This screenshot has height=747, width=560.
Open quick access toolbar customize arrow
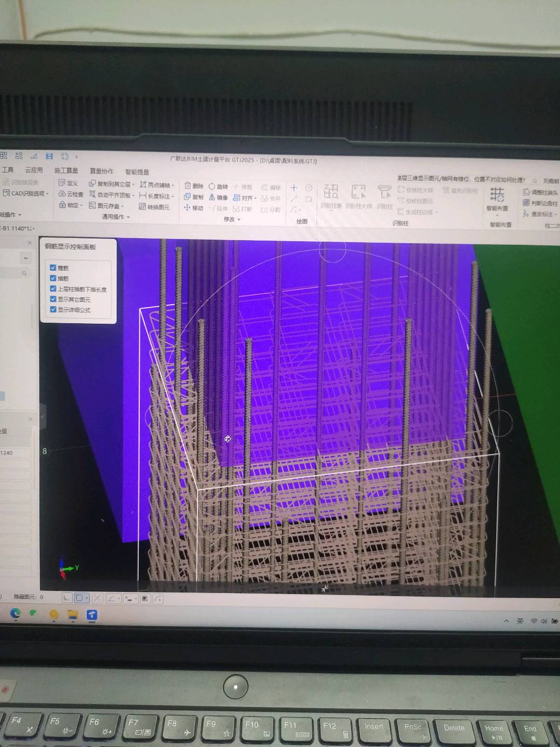pos(77,156)
